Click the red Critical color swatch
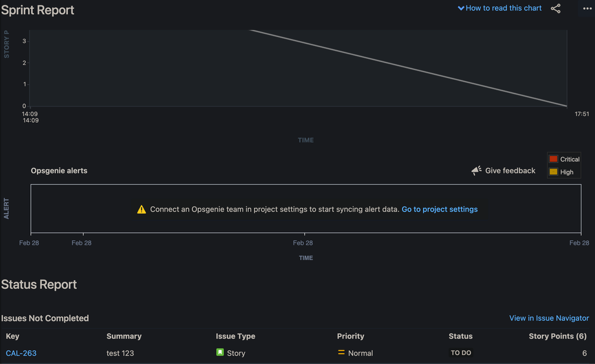 tap(554, 159)
